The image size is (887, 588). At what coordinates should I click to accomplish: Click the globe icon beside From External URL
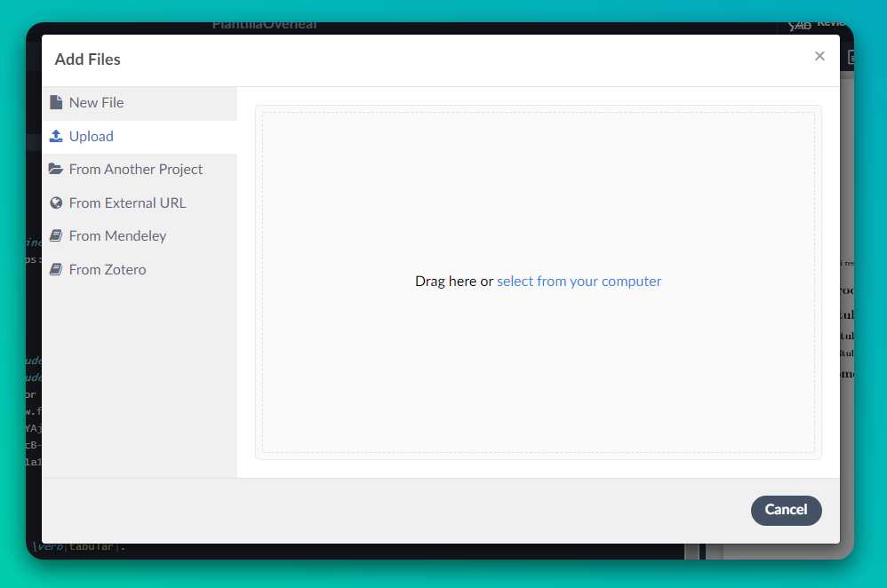55,203
